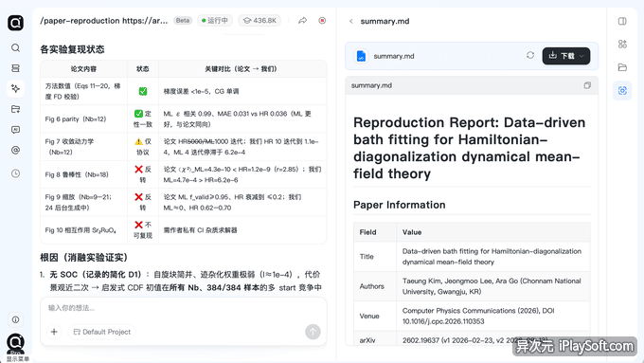Select the sparkle AI agent sidebar icon
644x363 pixels.
[15, 88]
